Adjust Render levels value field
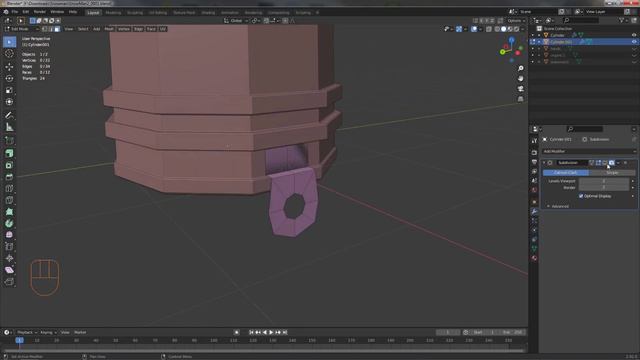The height and width of the screenshot is (360, 640). (x=604, y=188)
